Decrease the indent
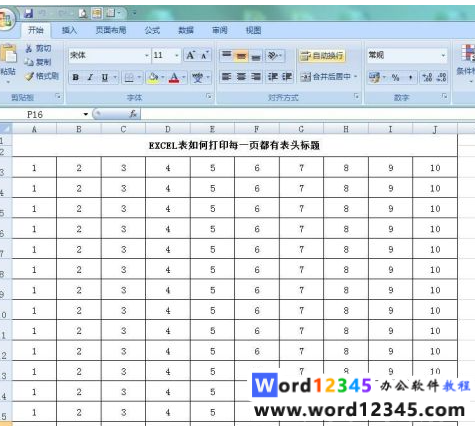Image resolution: width=475 pixels, height=426 pixels. tap(273, 77)
